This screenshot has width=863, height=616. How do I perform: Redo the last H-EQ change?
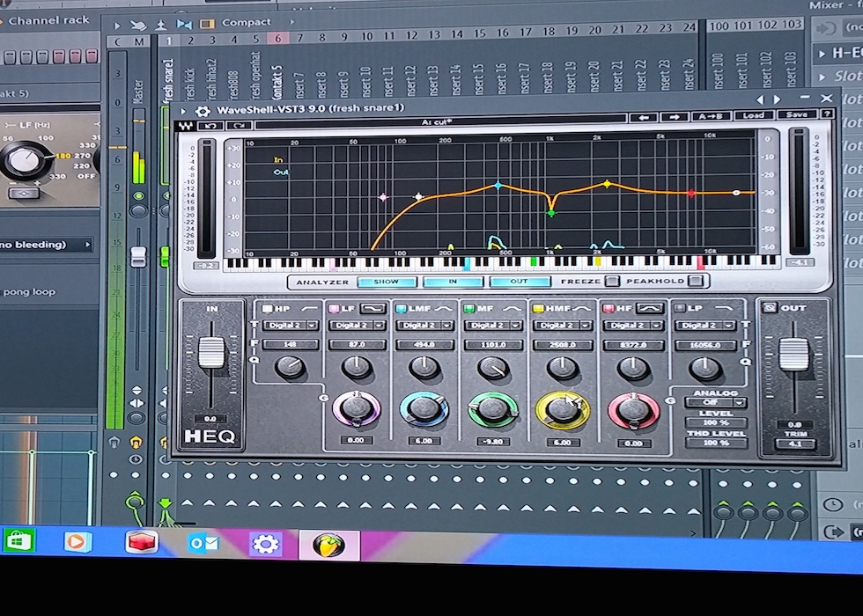[239, 126]
